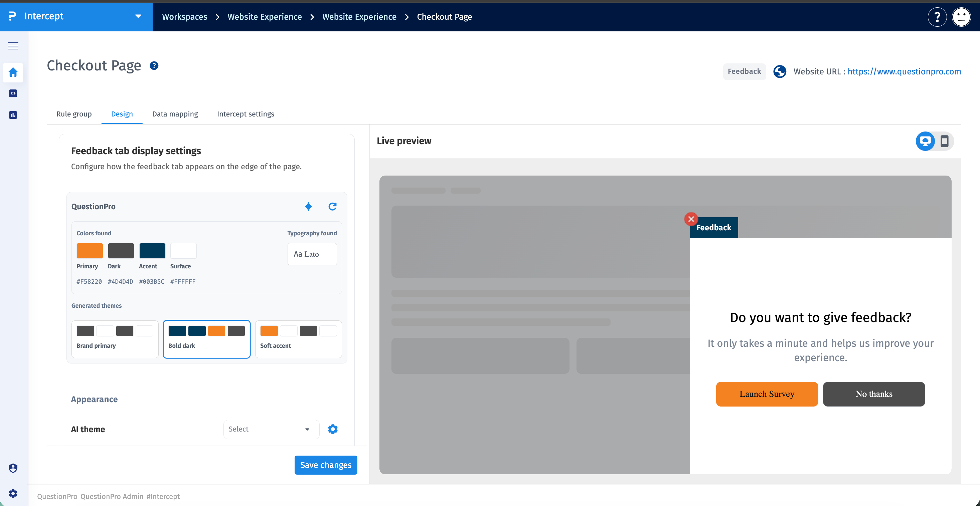Open the code embed sidebar icon
This screenshot has width=980, height=506.
13,93
